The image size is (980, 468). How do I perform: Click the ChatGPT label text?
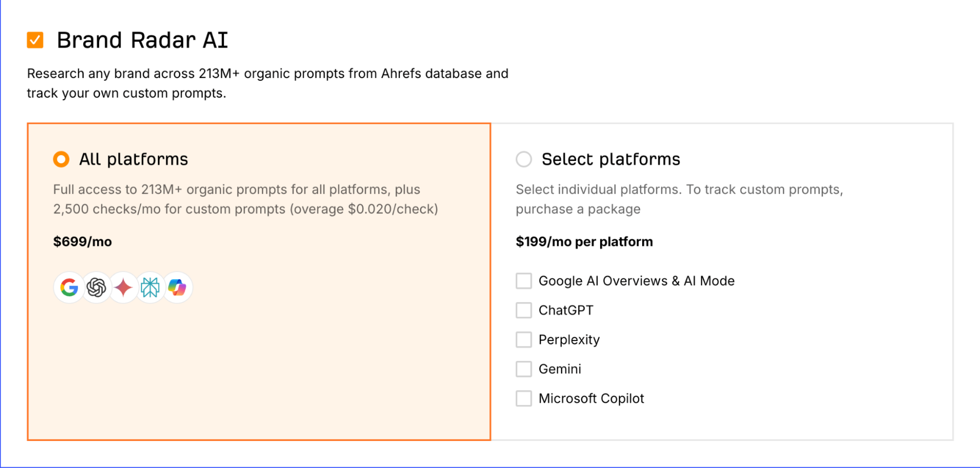pyautogui.click(x=566, y=311)
